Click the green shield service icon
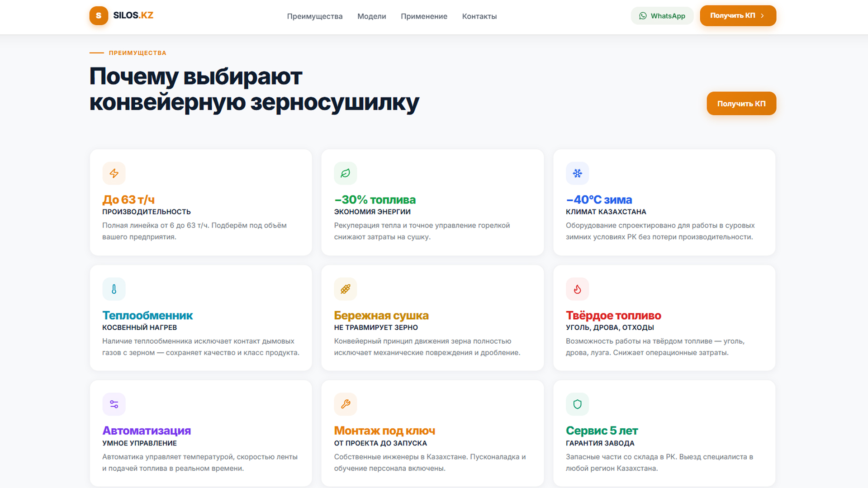 tap(577, 404)
